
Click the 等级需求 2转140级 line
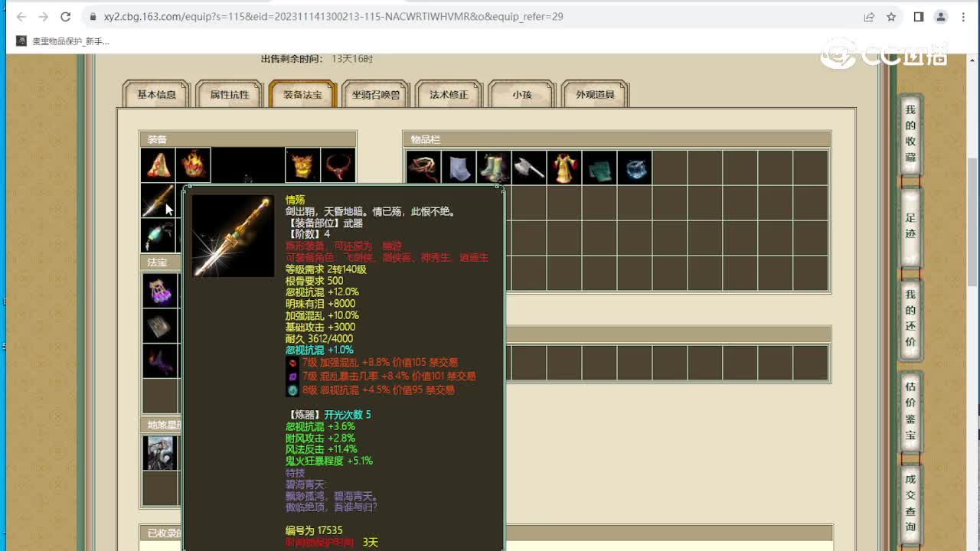pyautogui.click(x=326, y=269)
